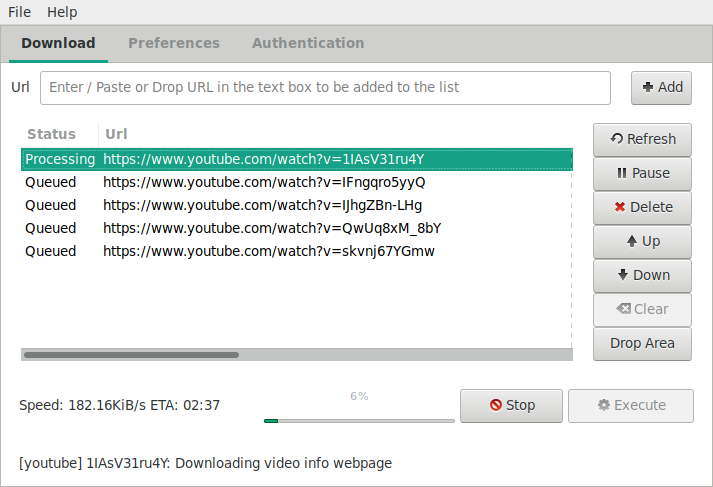This screenshot has height=487, width=713.
Task: Click the red Stop prohibition icon
Action: coord(495,405)
